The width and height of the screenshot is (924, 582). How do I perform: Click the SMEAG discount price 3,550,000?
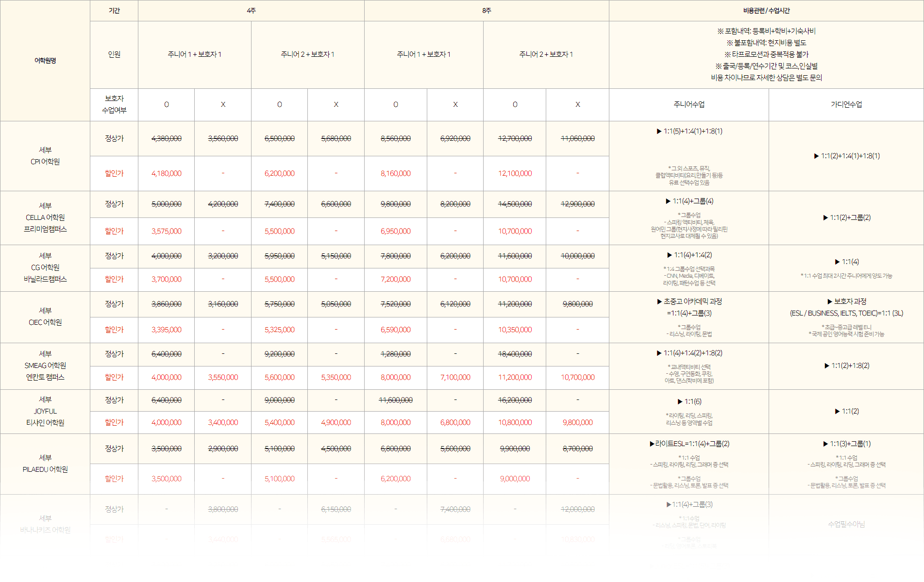coord(223,377)
